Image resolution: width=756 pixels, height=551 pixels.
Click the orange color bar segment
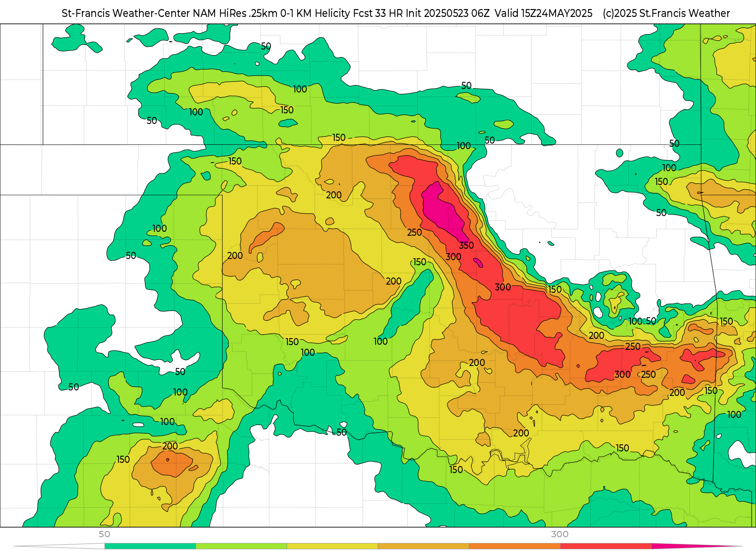(514, 546)
